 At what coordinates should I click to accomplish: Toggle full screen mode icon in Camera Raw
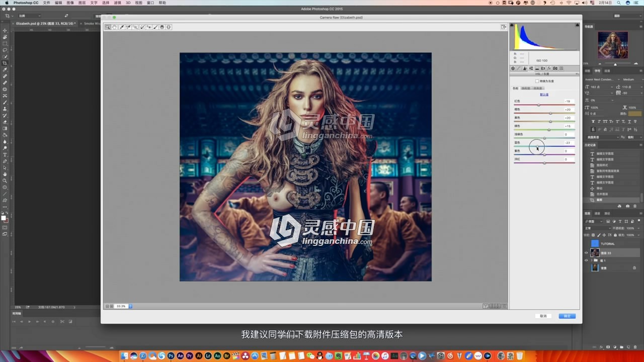[x=503, y=27]
